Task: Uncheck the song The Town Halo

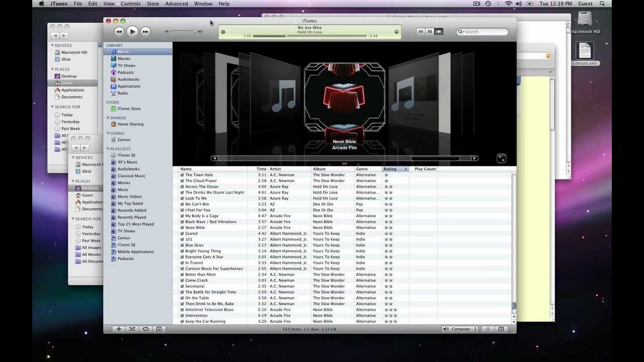Action: 182,175
